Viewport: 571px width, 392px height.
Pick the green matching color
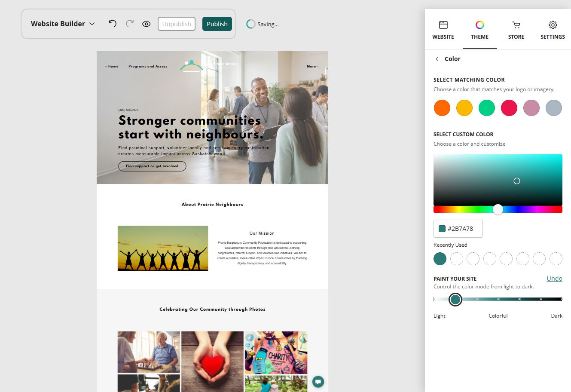pyautogui.click(x=487, y=108)
